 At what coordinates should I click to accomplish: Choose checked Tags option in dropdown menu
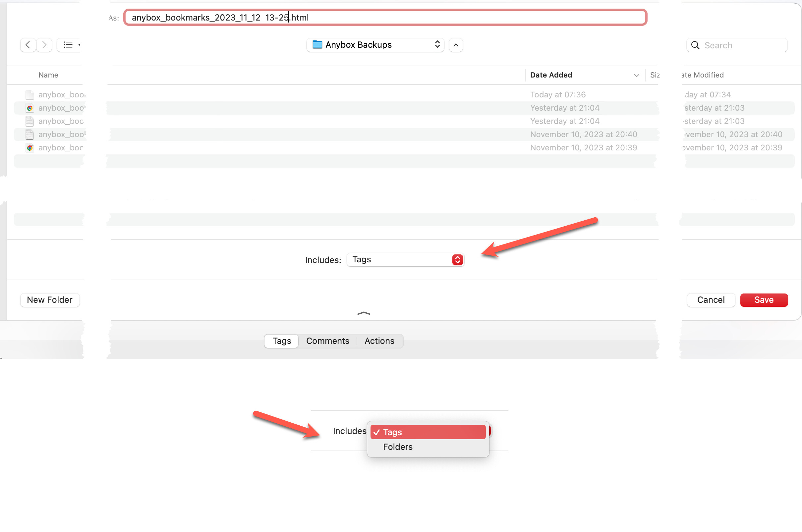tap(428, 432)
